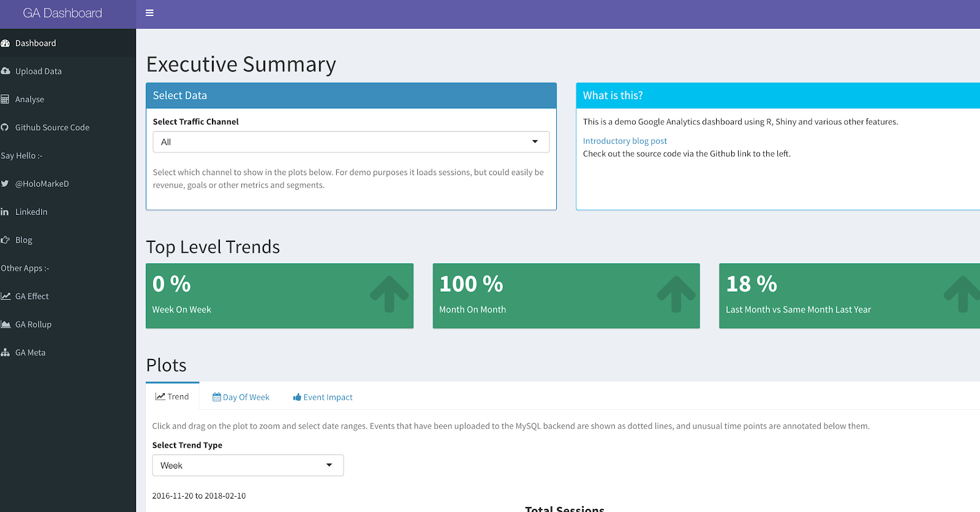Click the What is this? panel header
This screenshot has height=512, width=980.
tap(778, 96)
